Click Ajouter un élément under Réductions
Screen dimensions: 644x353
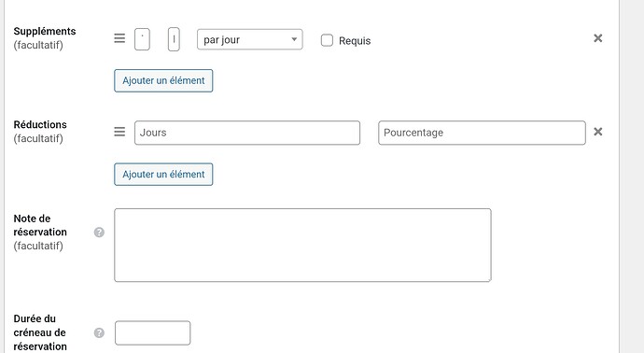163,175
